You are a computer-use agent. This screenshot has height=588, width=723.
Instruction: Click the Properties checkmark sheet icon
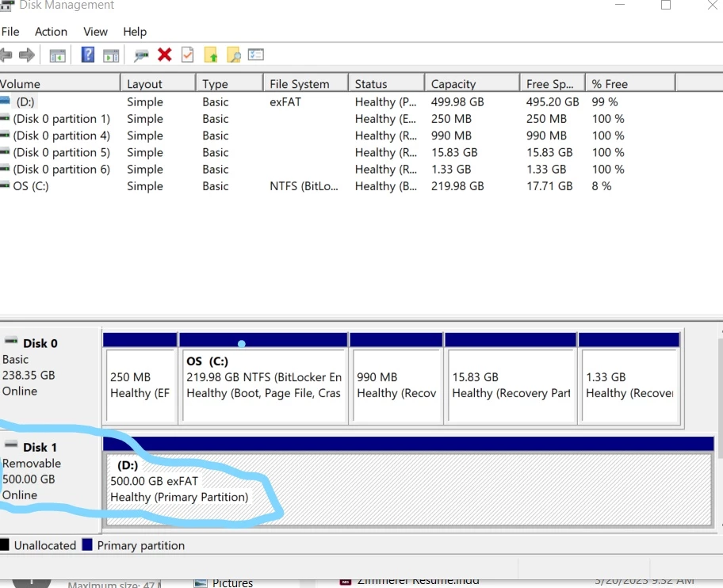pos(188,55)
